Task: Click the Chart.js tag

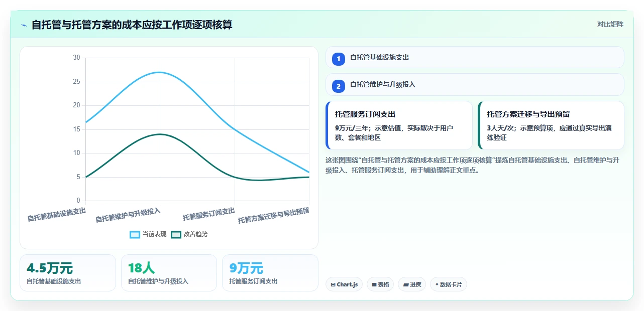Action: [344, 284]
